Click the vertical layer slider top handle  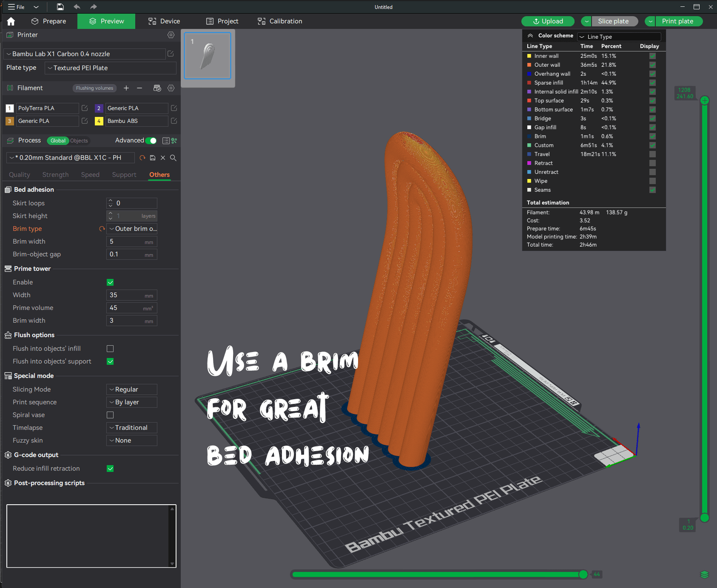point(705,100)
